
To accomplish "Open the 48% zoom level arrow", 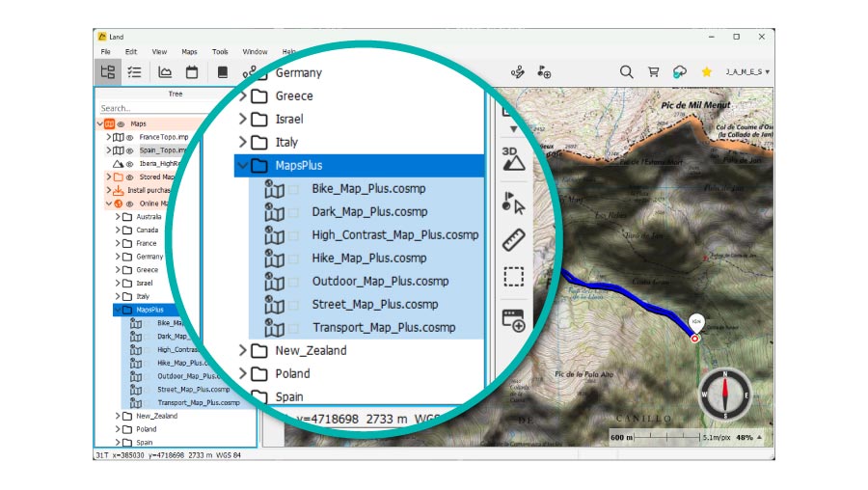I will tap(760, 437).
